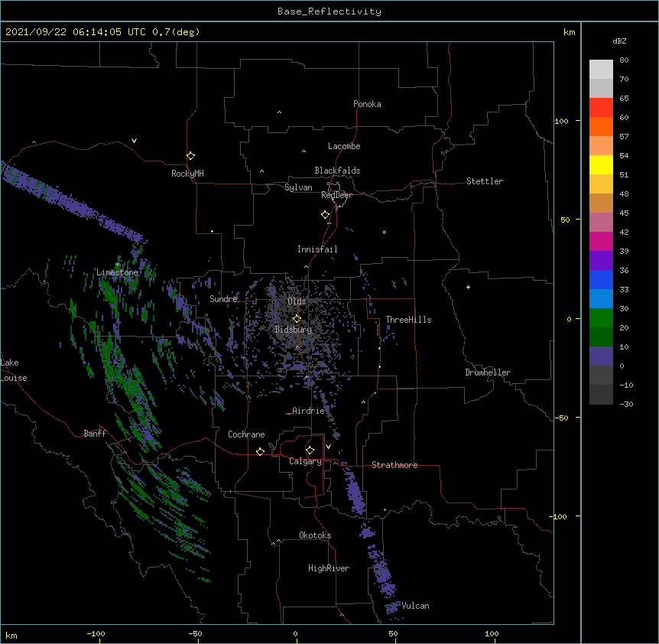This screenshot has height=644, width=659.
Task: Click the 100 tick on right axis
Action: coord(561,121)
